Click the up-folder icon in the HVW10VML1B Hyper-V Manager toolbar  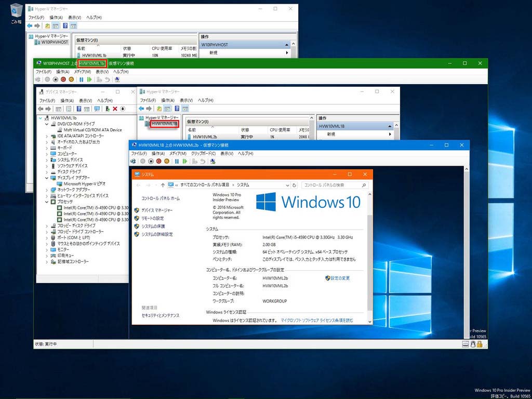[159, 109]
